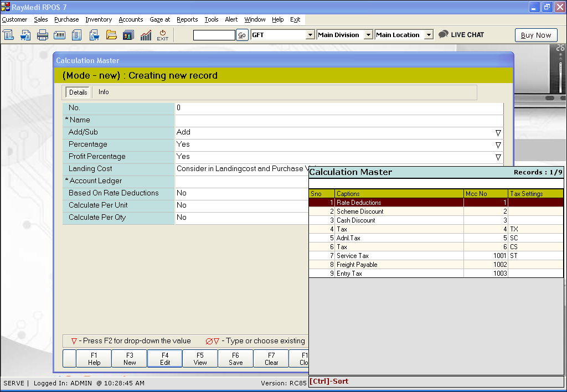Click the Name input field
Screen dimensions: 567x392
coord(339,120)
